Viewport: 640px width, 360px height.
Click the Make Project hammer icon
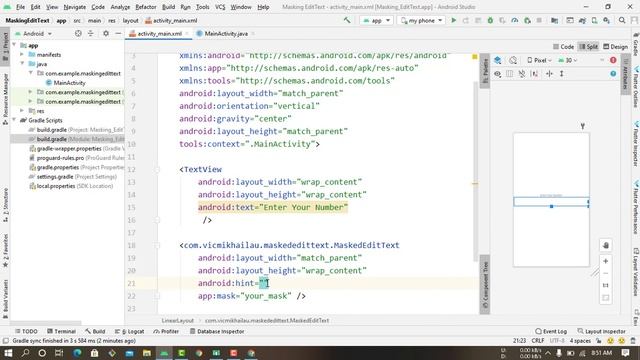point(347,20)
